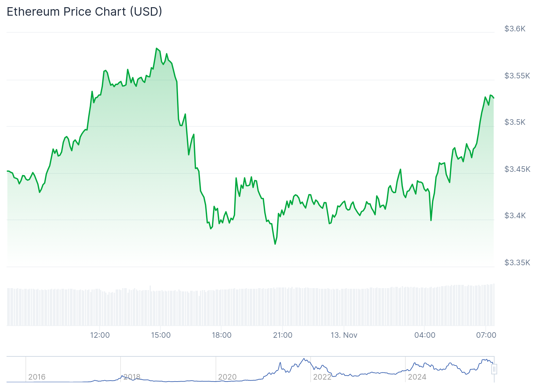Click 2024 on the navigator timeline
This screenshot has width=537, height=392.
point(417,377)
